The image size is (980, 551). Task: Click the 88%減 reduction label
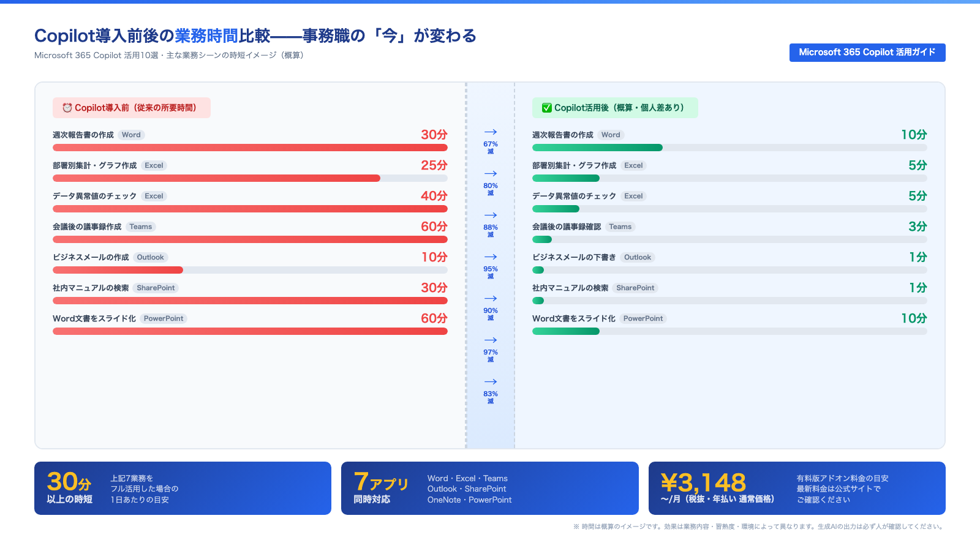[x=491, y=231]
